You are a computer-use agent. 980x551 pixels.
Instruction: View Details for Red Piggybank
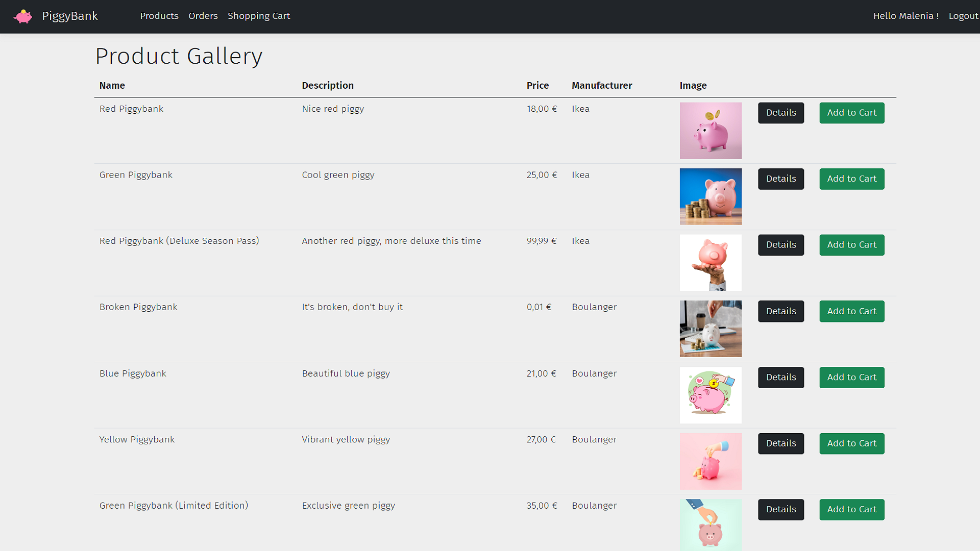coord(780,113)
